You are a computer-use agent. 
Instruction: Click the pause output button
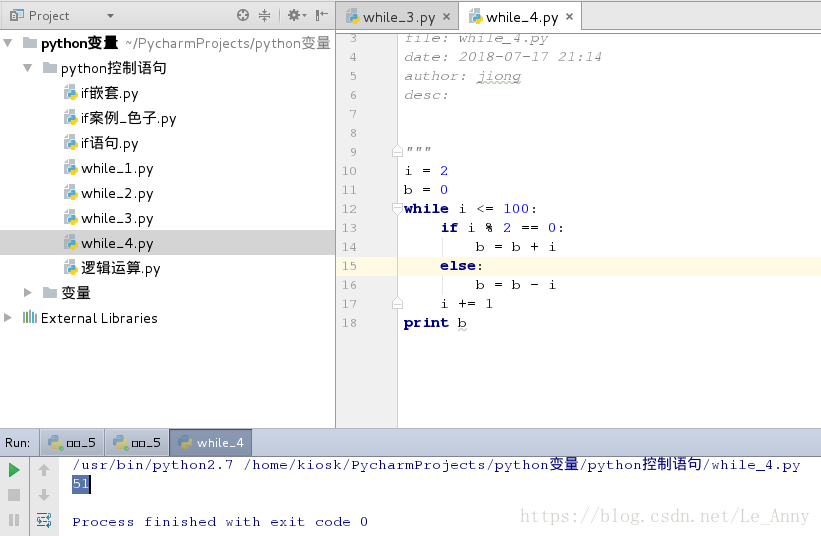14,520
